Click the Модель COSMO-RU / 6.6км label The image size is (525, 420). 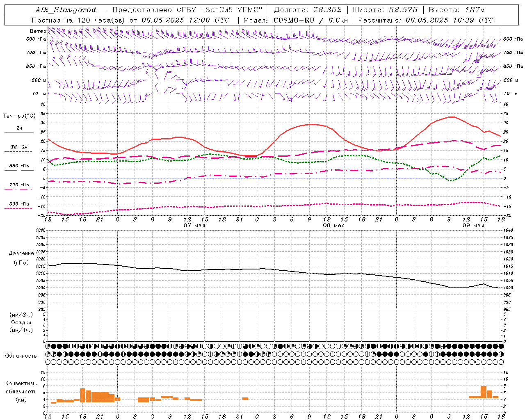click(296, 20)
